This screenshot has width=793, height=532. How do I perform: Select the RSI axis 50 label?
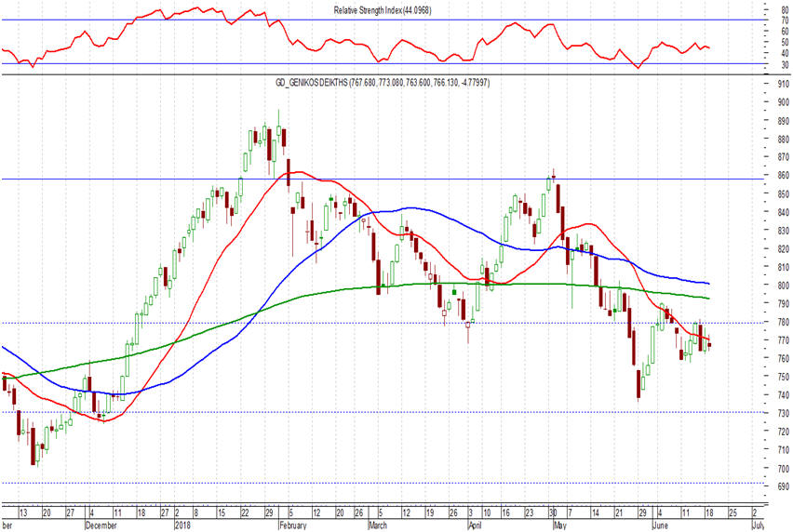[785, 43]
